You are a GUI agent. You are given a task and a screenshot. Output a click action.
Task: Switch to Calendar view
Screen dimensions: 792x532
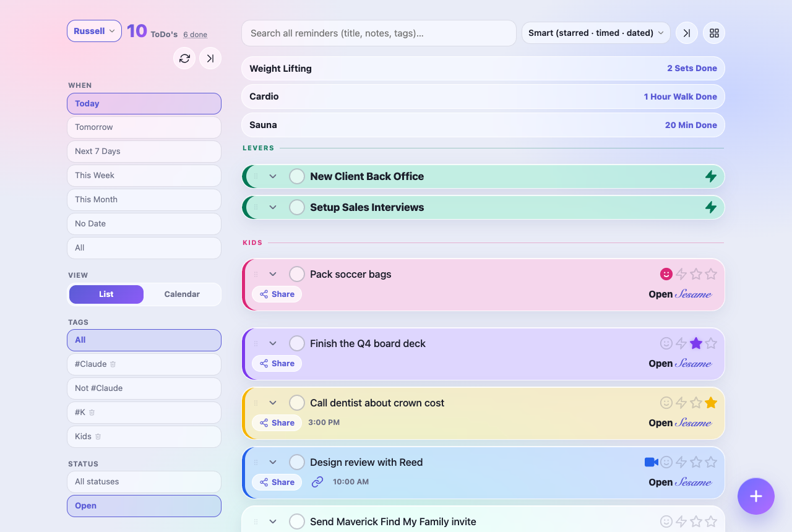(x=182, y=294)
